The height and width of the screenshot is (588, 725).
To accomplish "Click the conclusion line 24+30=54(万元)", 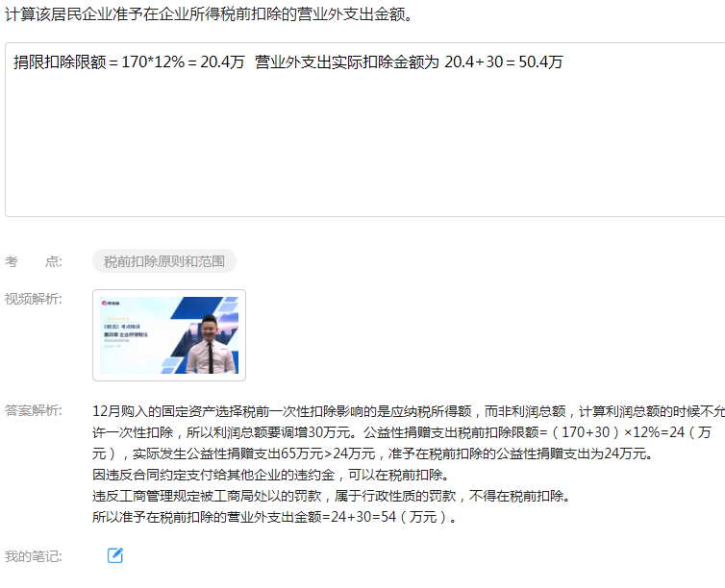I will (275, 517).
